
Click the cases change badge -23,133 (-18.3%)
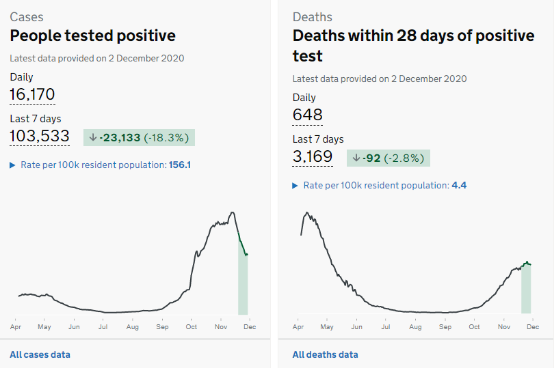(139, 137)
